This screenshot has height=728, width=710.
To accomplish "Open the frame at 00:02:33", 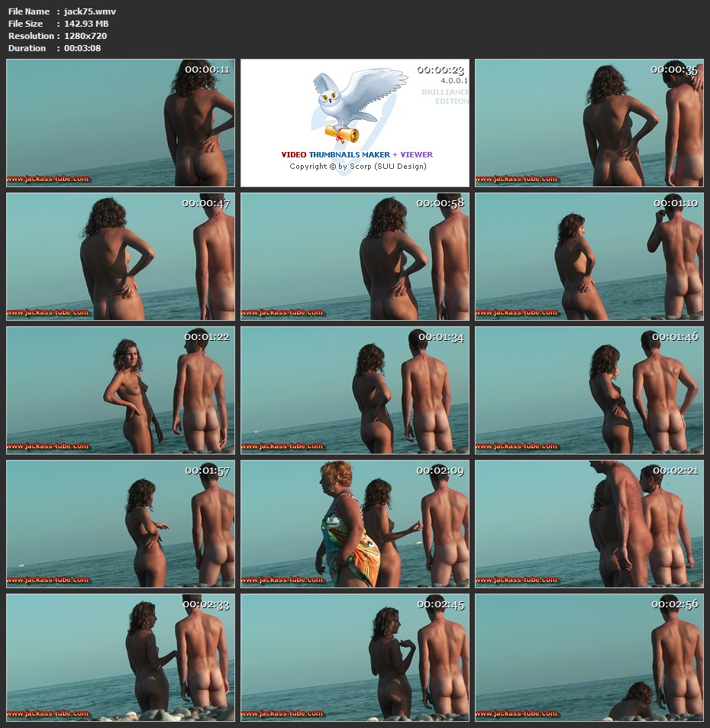I will tap(121, 657).
